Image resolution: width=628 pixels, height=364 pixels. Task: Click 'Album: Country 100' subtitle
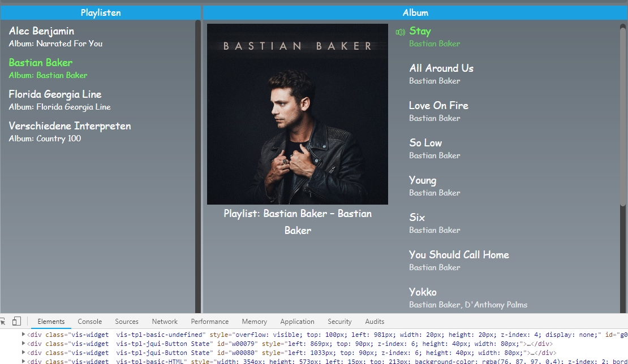click(45, 138)
